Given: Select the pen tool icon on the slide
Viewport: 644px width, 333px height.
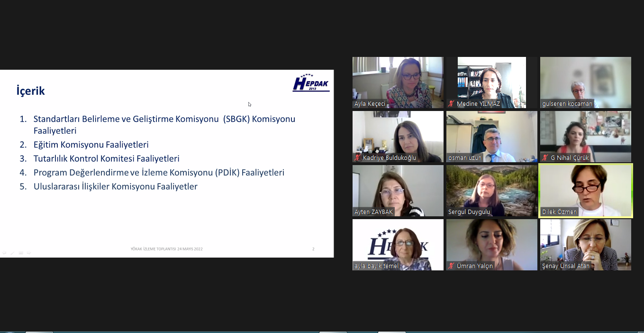Looking at the screenshot, I should 12,253.
